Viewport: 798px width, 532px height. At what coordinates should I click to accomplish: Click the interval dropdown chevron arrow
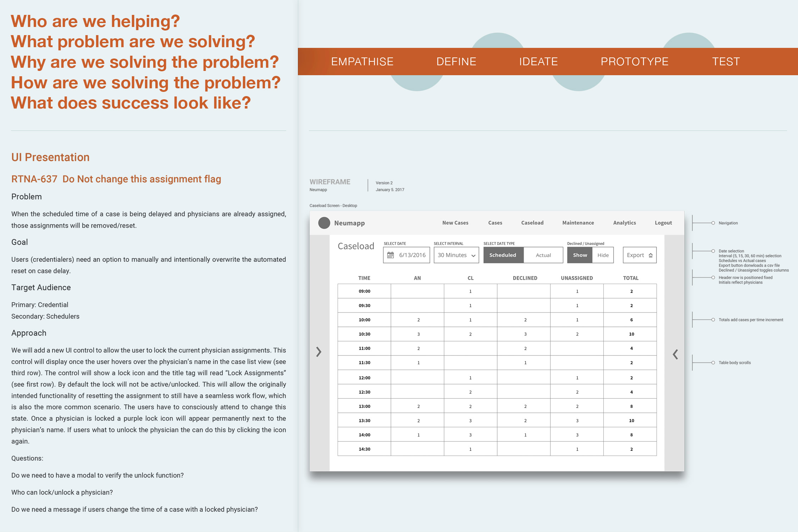(473, 256)
